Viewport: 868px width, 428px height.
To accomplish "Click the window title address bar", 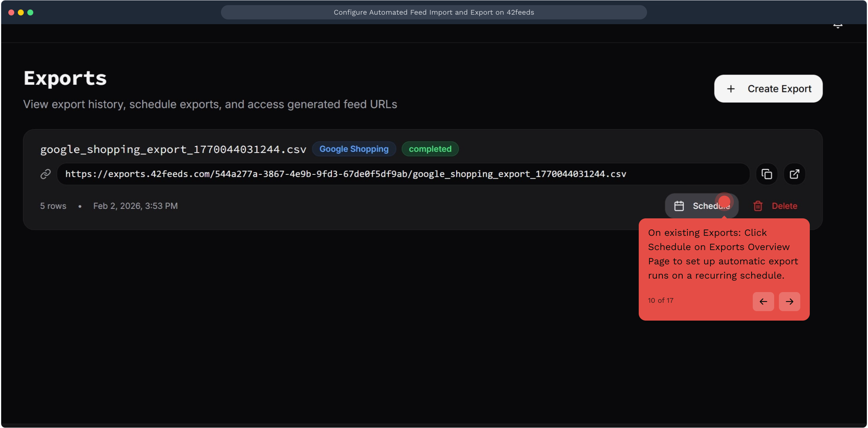I will pyautogui.click(x=434, y=12).
